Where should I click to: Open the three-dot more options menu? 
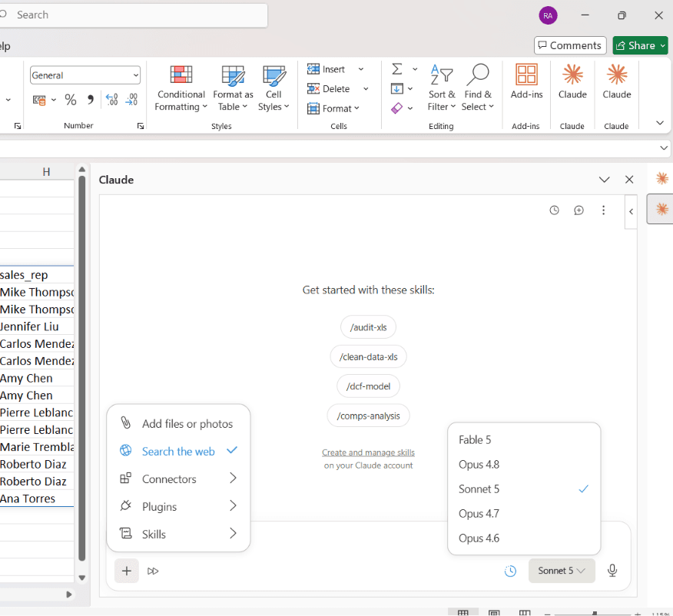pos(603,210)
